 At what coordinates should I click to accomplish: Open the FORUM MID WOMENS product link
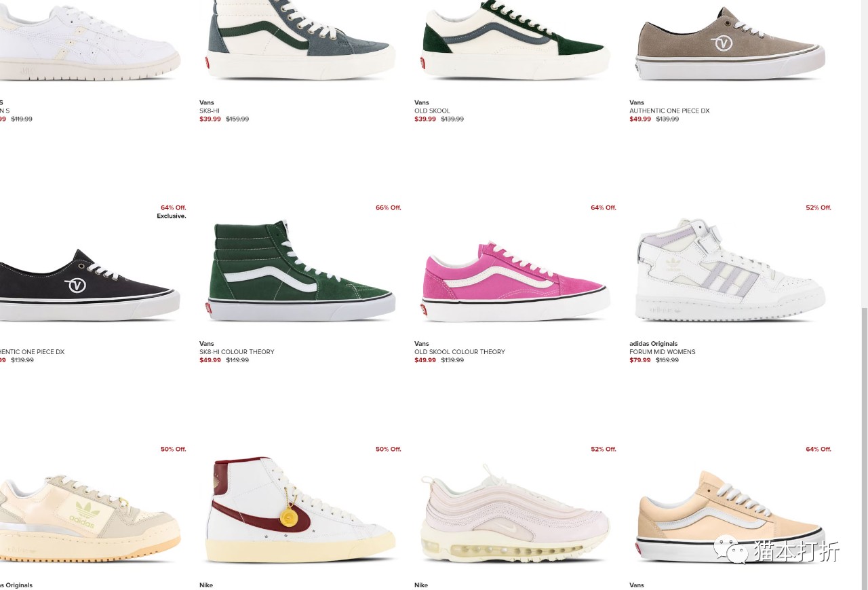(x=663, y=352)
